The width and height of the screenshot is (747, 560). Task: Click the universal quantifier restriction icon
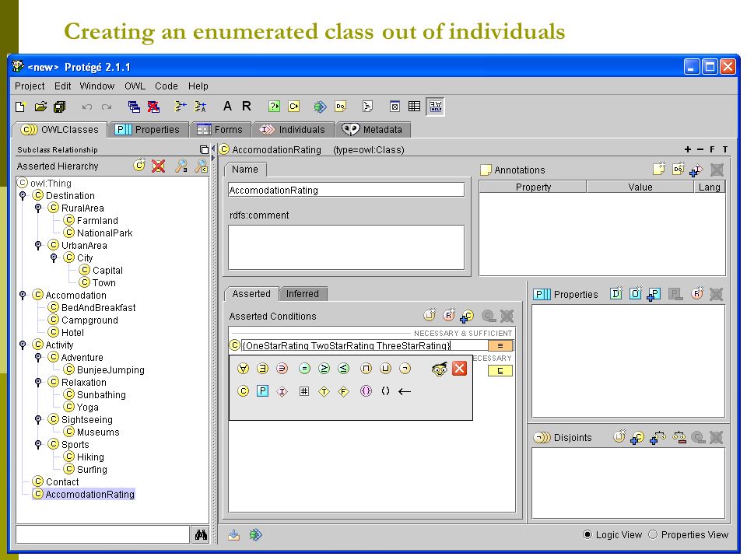pos(244,368)
